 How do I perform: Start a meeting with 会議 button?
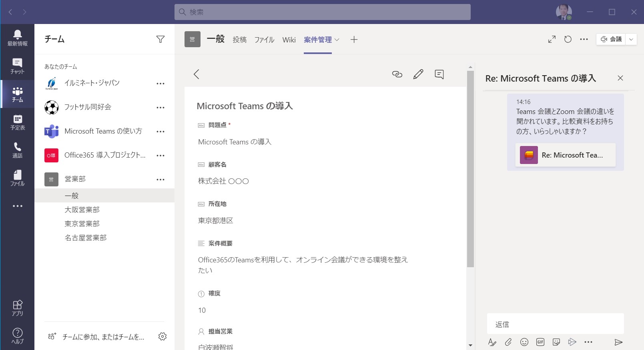pyautogui.click(x=611, y=39)
